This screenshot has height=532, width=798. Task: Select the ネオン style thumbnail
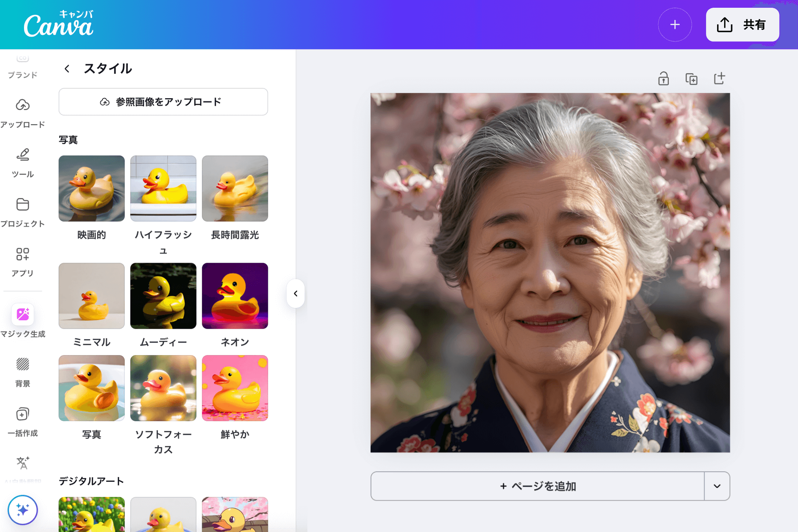(235, 296)
